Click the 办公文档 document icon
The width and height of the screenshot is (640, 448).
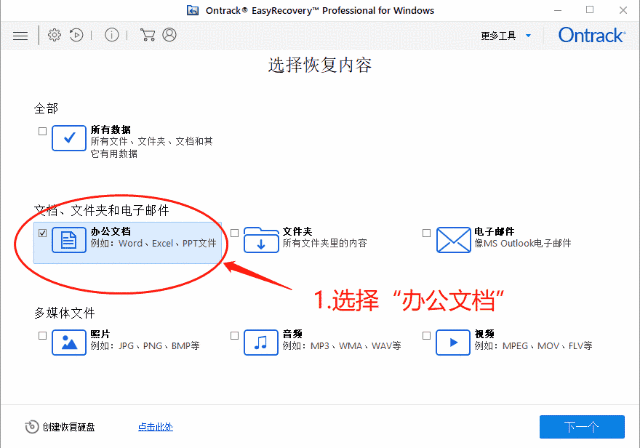[69, 240]
